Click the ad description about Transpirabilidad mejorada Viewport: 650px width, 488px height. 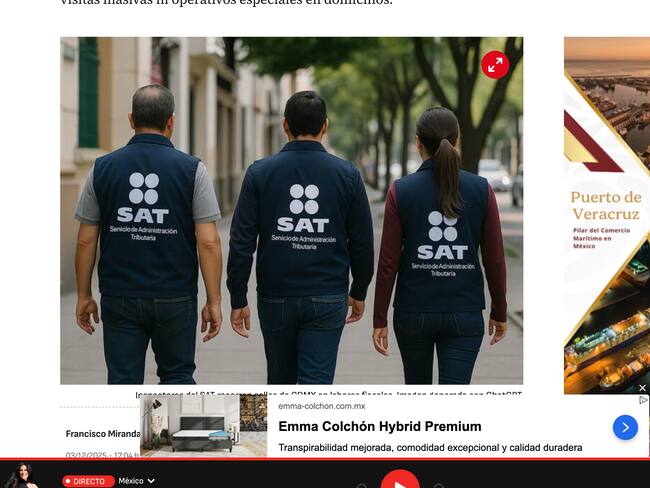click(x=429, y=447)
